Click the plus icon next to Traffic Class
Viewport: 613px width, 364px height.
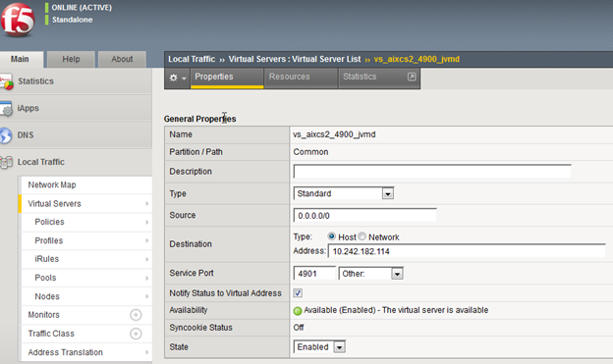coord(136,334)
